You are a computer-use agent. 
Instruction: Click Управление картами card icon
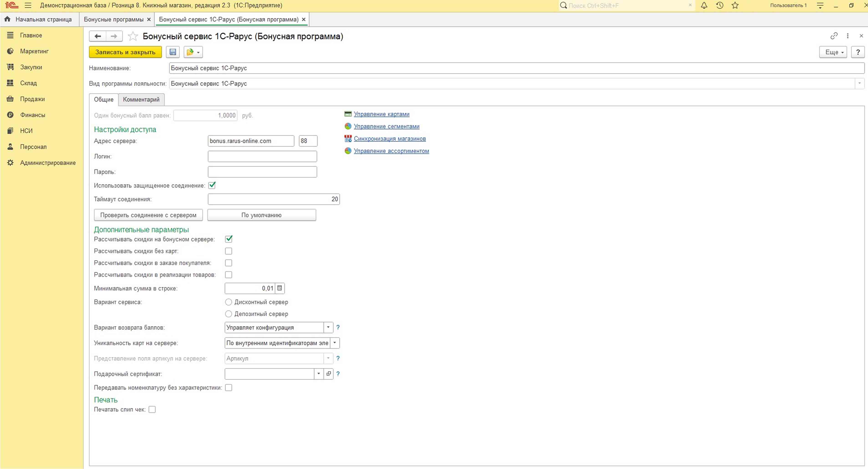tap(348, 114)
